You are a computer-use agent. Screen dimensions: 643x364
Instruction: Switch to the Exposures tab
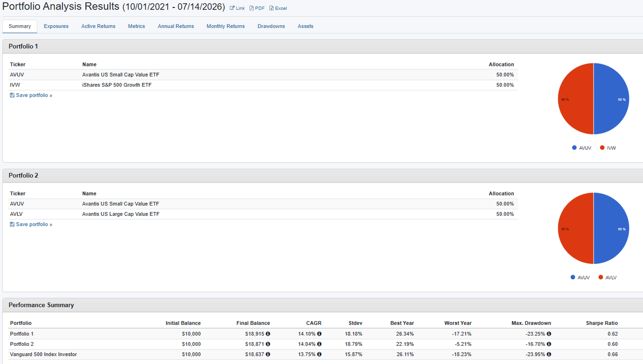point(56,26)
